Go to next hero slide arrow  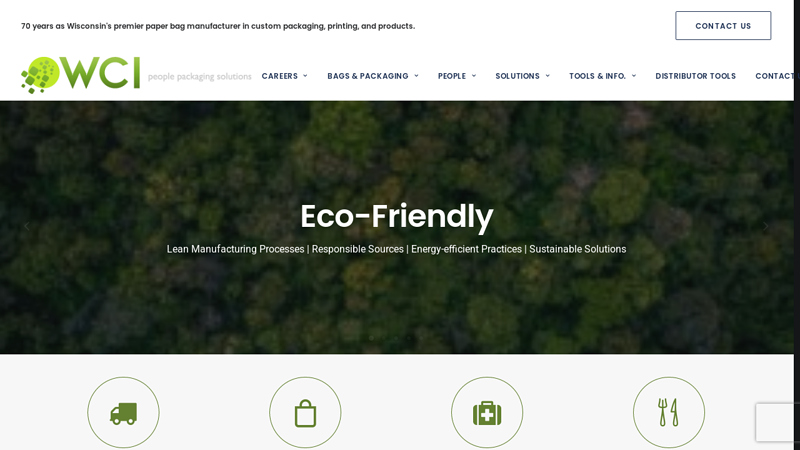click(x=765, y=227)
